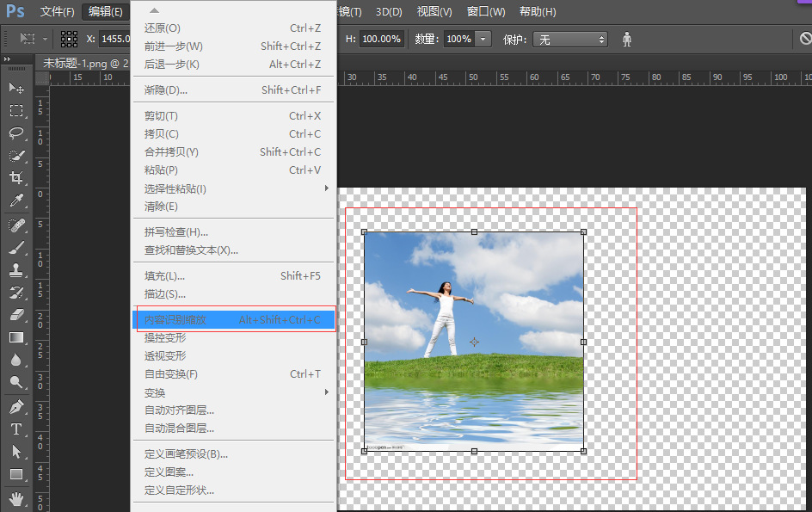Choose 内容识别缩放 from the Edit menu
Screen dimensions: 812x512
(x=235, y=320)
